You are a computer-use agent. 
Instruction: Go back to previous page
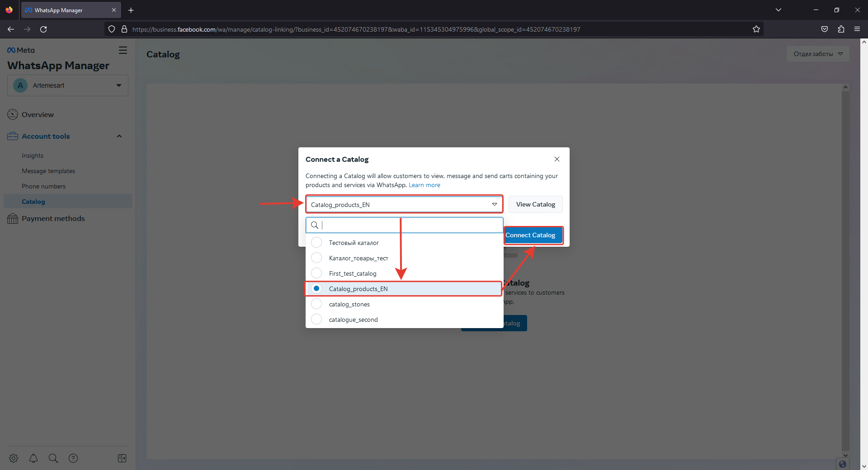click(x=11, y=29)
